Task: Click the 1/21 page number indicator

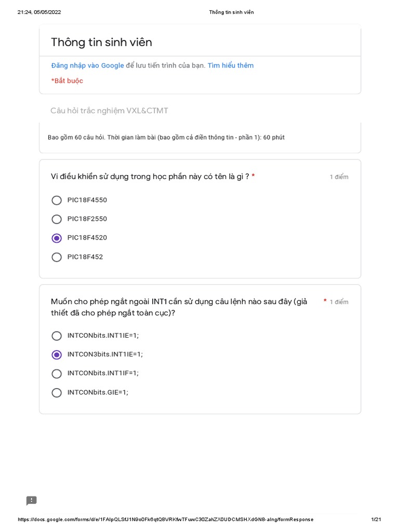Action: pyautogui.click(x=376, y=520)
